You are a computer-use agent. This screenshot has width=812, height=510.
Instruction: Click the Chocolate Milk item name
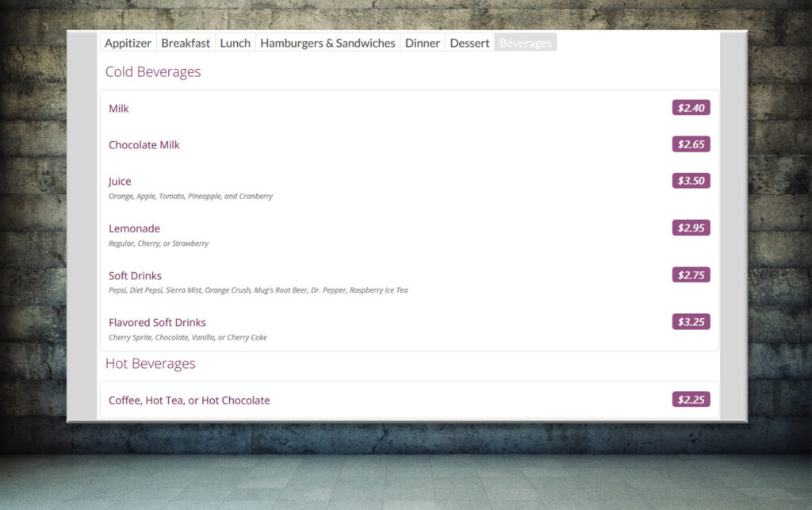click(x=144, y=145)
